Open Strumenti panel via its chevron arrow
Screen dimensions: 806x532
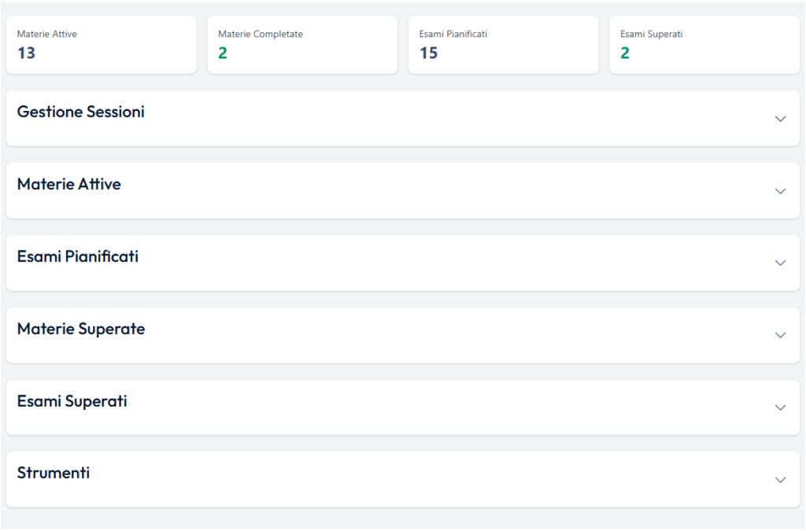tap(780, 480)
